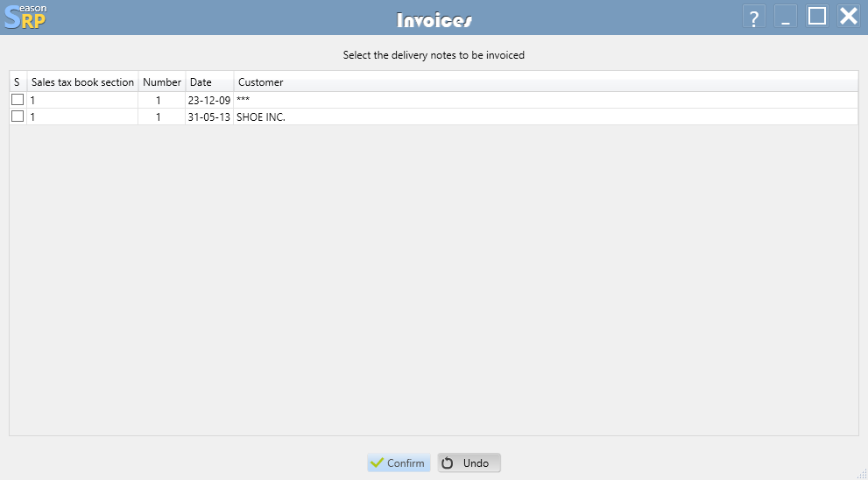
Task: Tick the checkbox for the 23-12-09 delivery note
Action: point(18,100)
